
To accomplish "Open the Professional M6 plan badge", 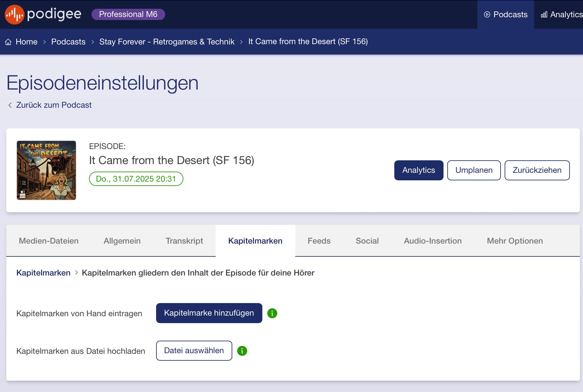I will (x=128, y=14).
